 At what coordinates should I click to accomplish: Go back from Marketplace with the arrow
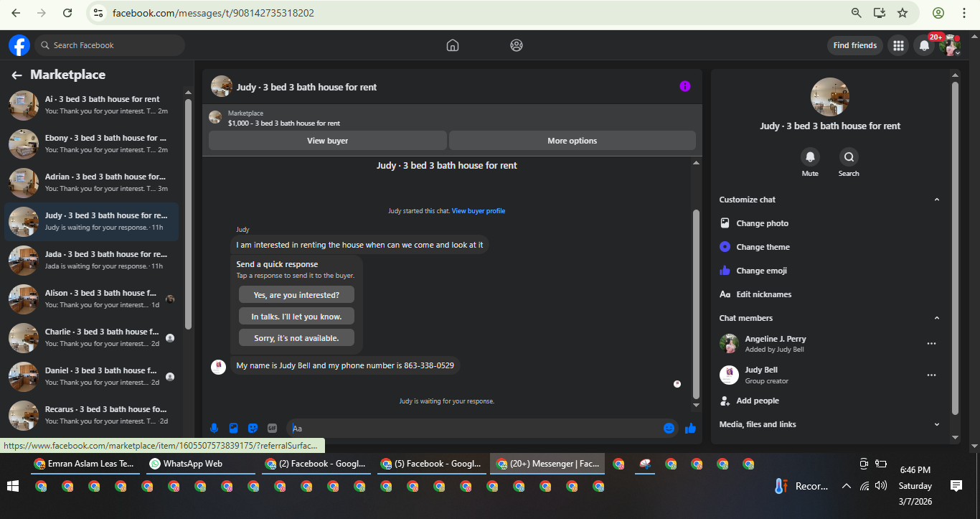coord(17,75)
